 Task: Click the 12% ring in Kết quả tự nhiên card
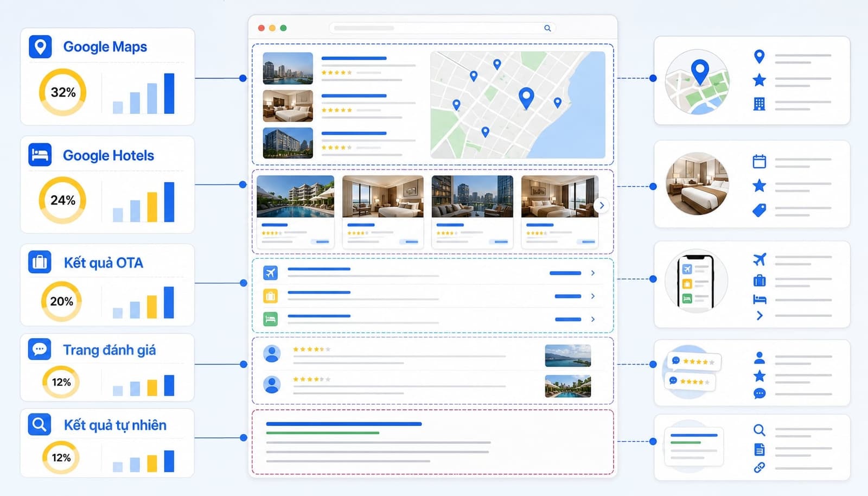(61, 457)
